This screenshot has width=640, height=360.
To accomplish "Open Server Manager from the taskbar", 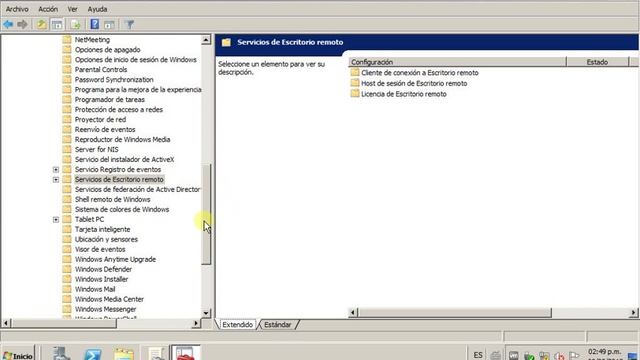I will [61, 353].
